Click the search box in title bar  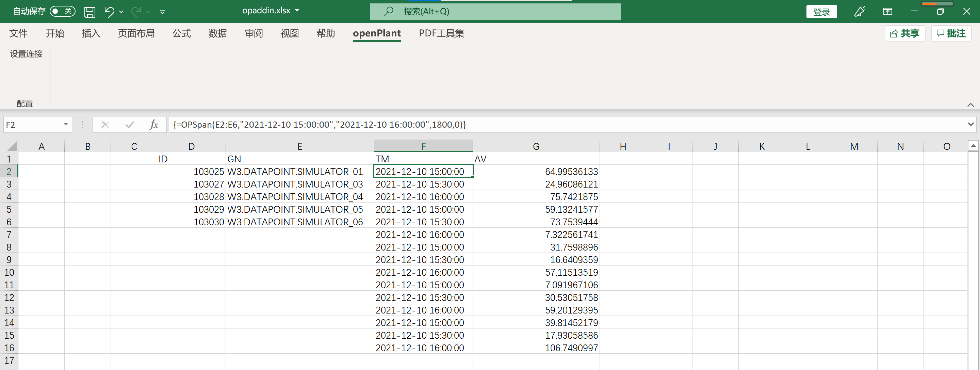click(495, 12)
